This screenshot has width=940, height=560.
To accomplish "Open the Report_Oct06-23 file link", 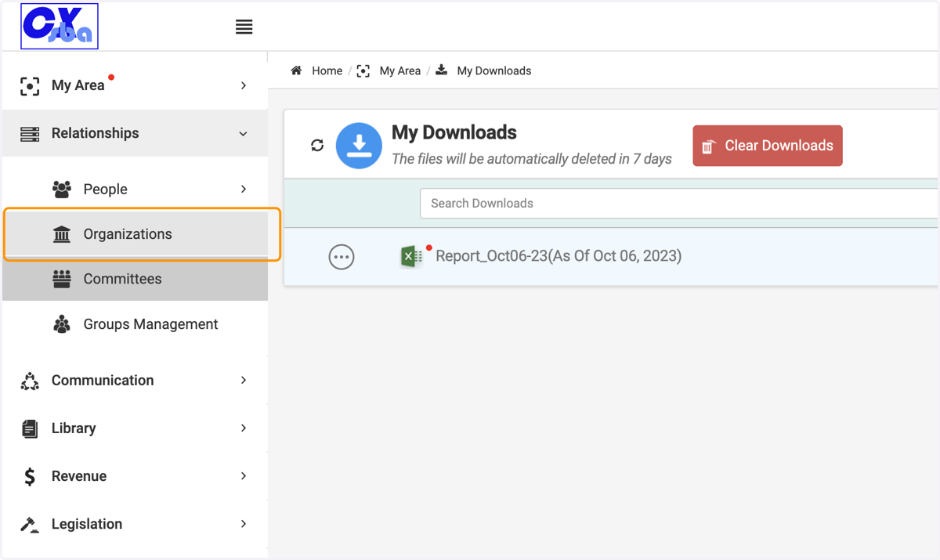I will [559, 256].
